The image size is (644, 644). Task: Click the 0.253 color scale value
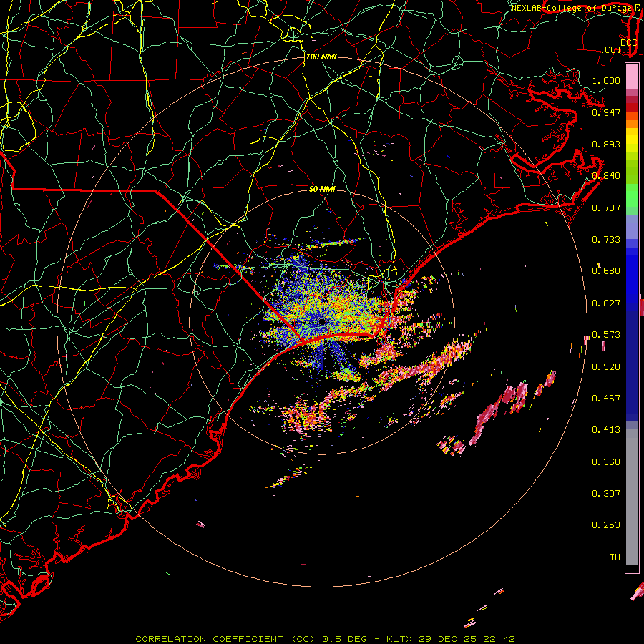(606, 525)
